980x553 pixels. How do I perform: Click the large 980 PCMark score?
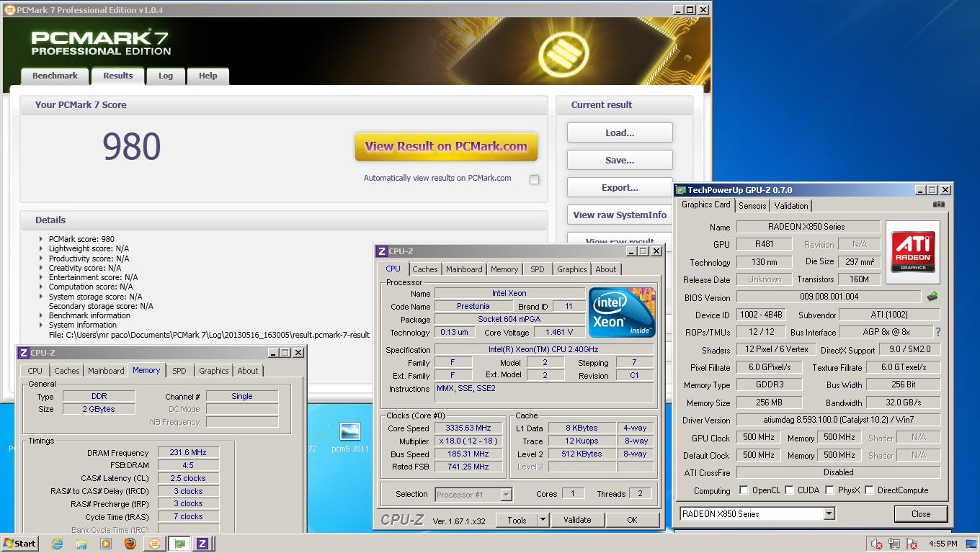click(131, 146)
